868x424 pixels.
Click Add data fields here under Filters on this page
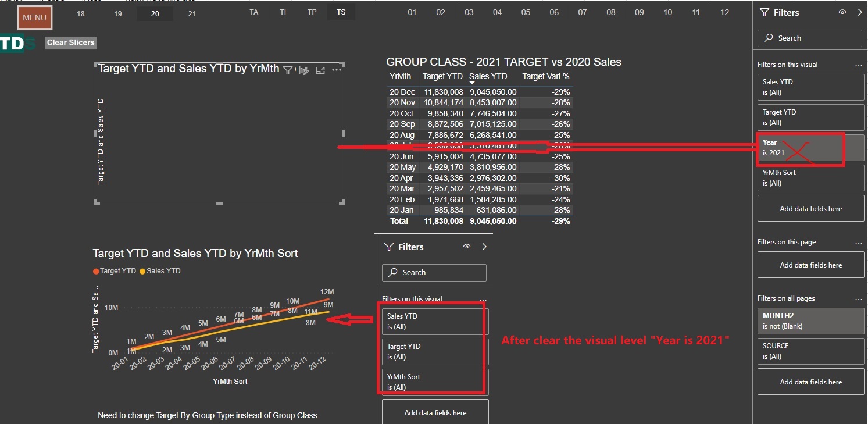(x=811, y=265)
